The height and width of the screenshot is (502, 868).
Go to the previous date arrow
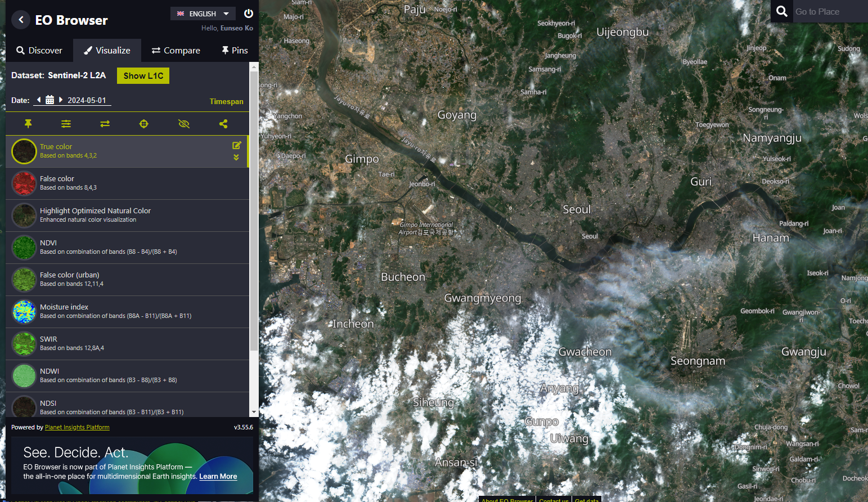(39, 100)
